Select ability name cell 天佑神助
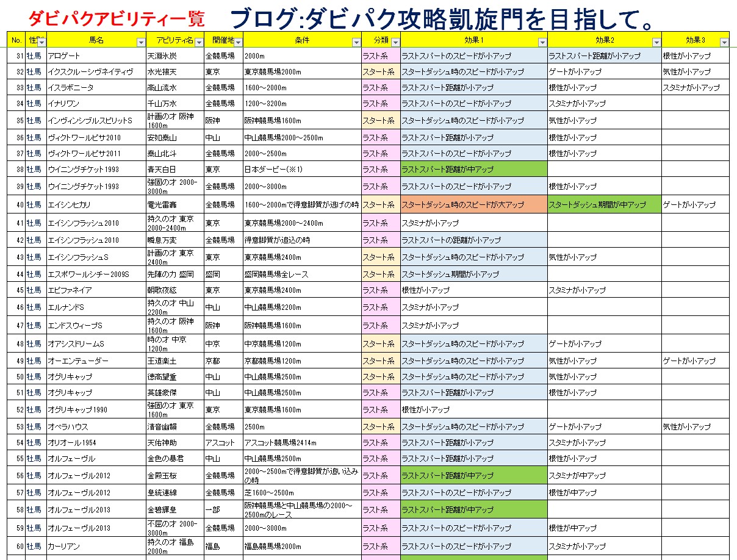Image resolution: width=737 pixels, height=560 pixels. coord(175,442)
